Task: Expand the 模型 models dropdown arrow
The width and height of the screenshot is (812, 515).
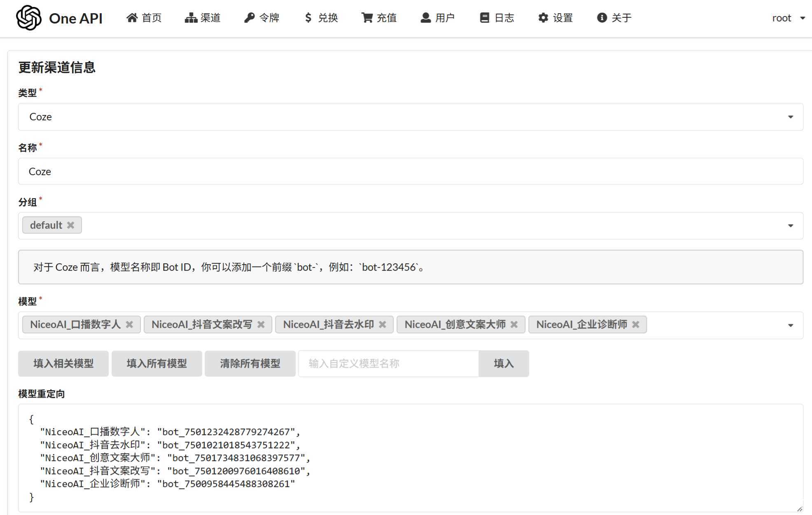Action: (791, 325)
